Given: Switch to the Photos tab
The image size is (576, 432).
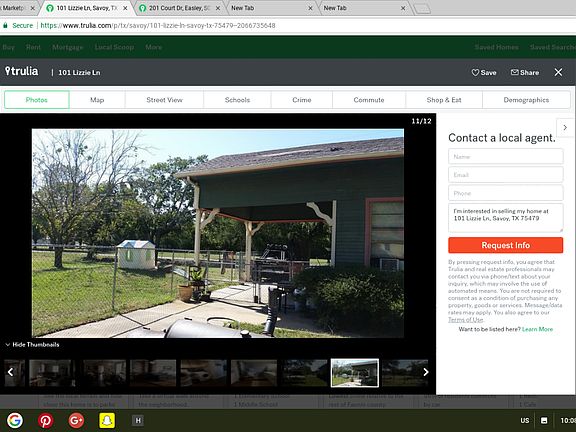Looking at the screenshot, I should pos(37,100).
